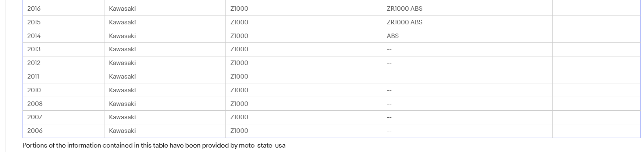Click the ZR1000 ABS submodel for 2016

405,8
